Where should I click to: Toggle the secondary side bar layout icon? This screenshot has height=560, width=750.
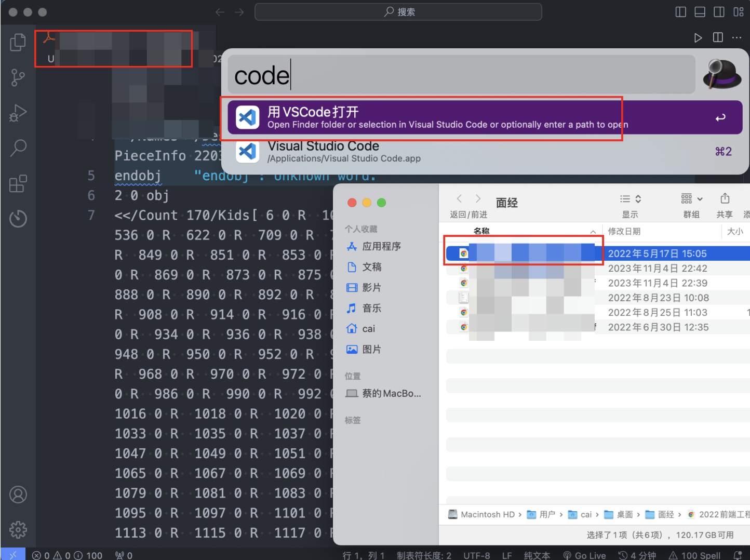[x=719, y=12]
